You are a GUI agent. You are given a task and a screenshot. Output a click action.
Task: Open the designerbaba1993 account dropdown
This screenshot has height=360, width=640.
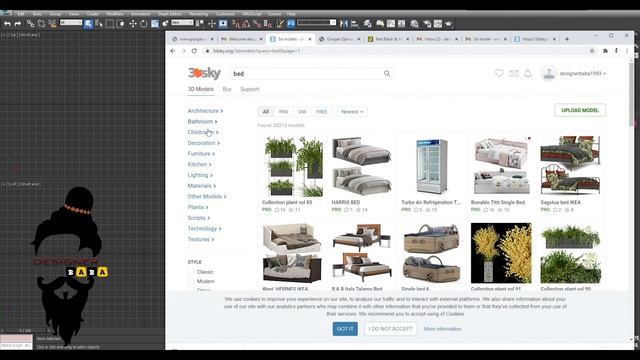tap(582, 73)
